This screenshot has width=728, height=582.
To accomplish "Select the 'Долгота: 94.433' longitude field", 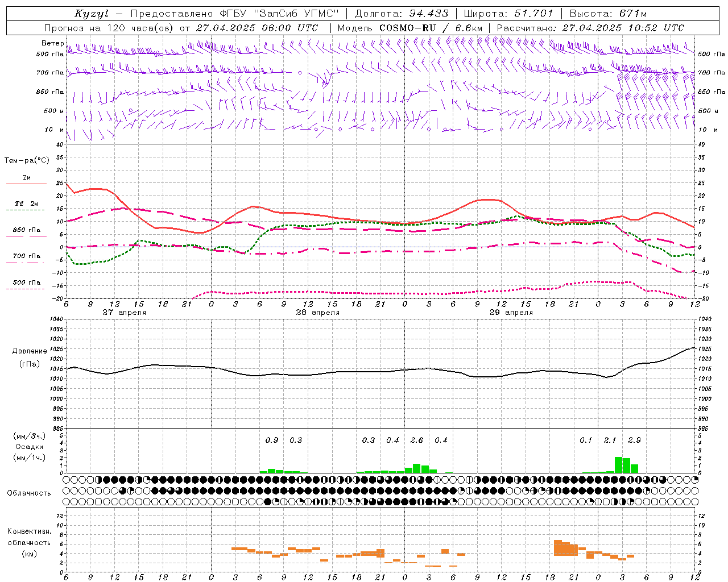I will point(402,14).
